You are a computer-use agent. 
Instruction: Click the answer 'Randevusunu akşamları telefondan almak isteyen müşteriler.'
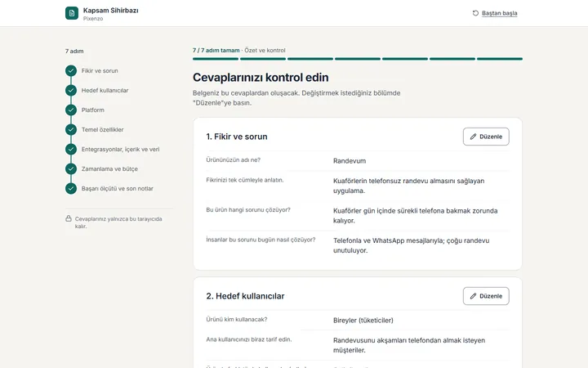point(409,345)
